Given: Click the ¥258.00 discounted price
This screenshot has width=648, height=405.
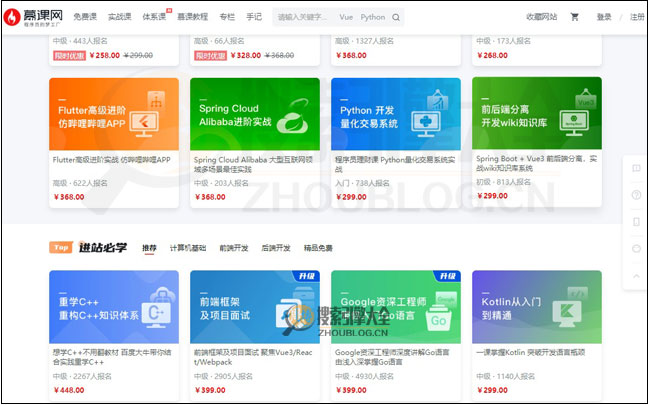Looking at the screenshot, I should [105, 55].
